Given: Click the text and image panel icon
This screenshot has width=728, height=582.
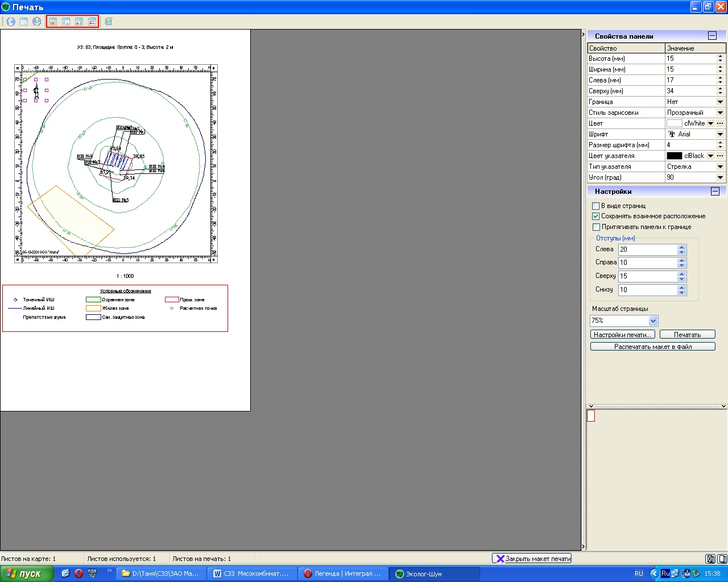Looking at the screenshot, I should tap(66, 22).
